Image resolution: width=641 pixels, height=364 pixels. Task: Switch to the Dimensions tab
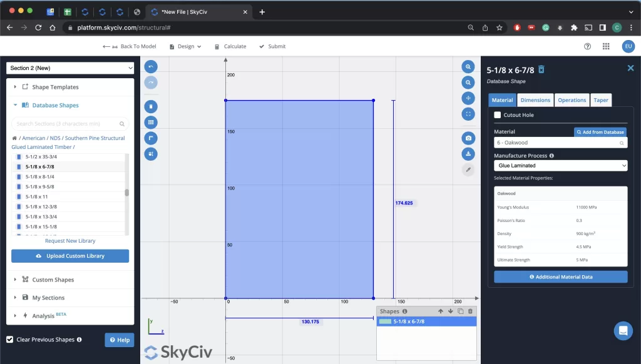[x=535, y=100]
